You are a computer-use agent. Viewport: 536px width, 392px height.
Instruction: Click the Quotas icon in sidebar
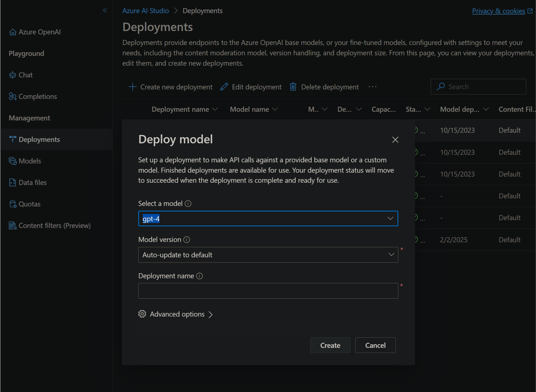(x=13, y=204)
